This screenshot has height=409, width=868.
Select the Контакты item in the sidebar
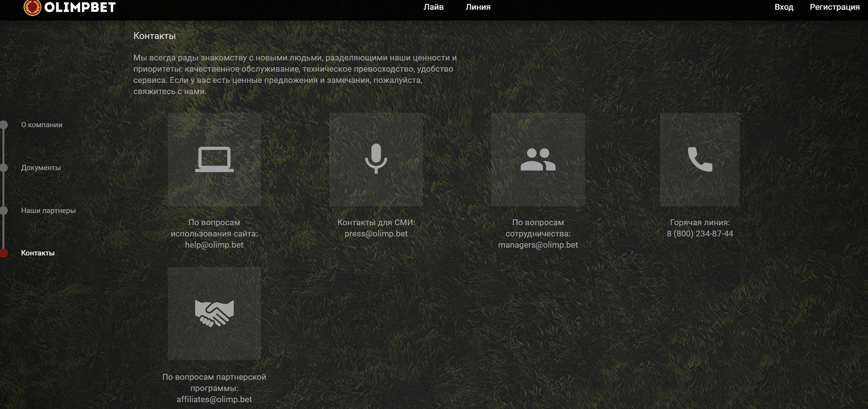(x=38, y=253)
